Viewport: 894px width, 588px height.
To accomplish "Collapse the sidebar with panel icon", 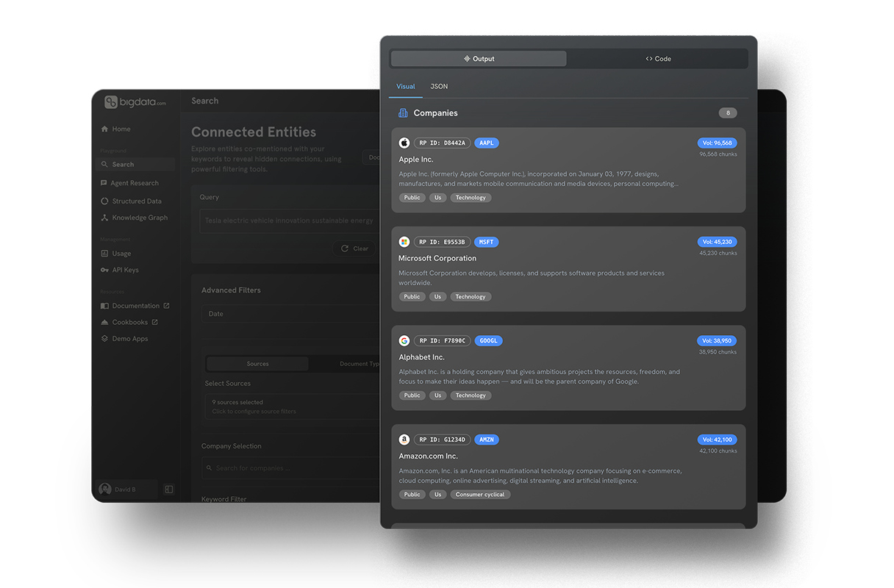I will 169,490.
